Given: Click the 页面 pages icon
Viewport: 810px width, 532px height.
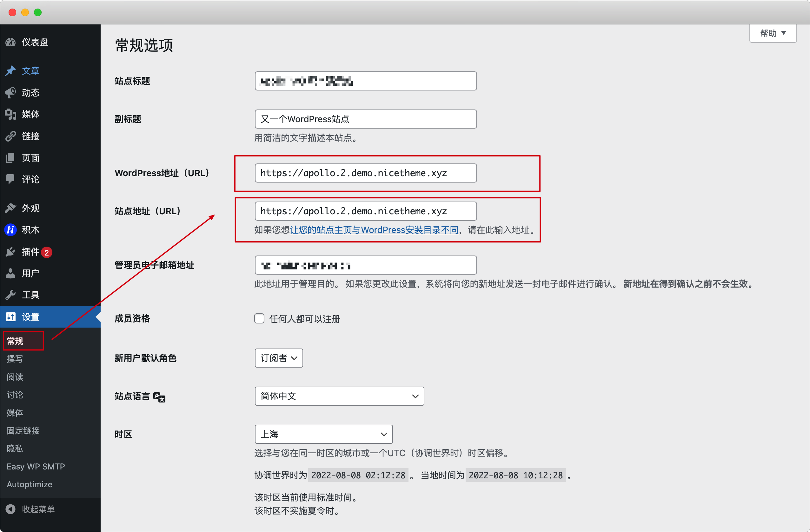Looking at the screenshot, I should 10,158.
